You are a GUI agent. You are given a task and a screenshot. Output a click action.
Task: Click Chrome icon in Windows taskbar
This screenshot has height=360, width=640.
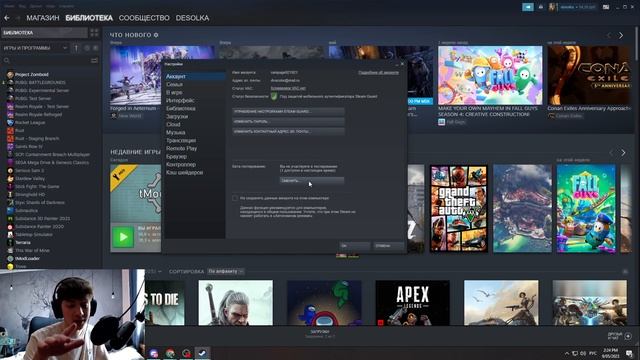point(170,353)
